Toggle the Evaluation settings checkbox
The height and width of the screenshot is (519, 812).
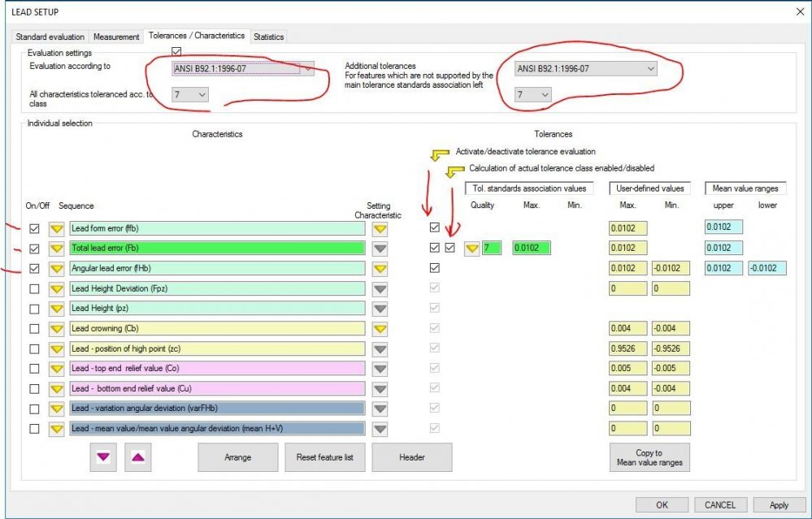[x=176, y=51]
